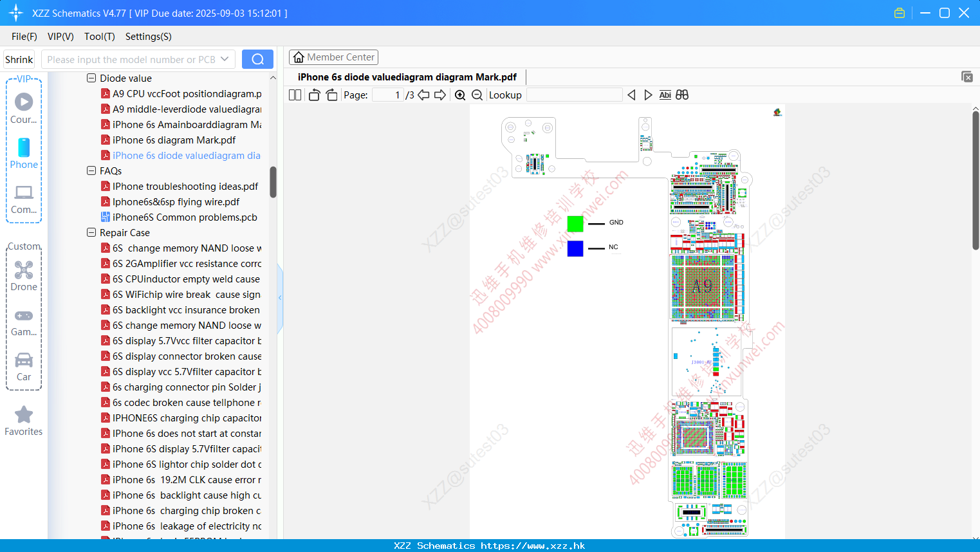Collapse the Diode value tree group
This screenshot has height=552, width=980.
tap(91, 78)
